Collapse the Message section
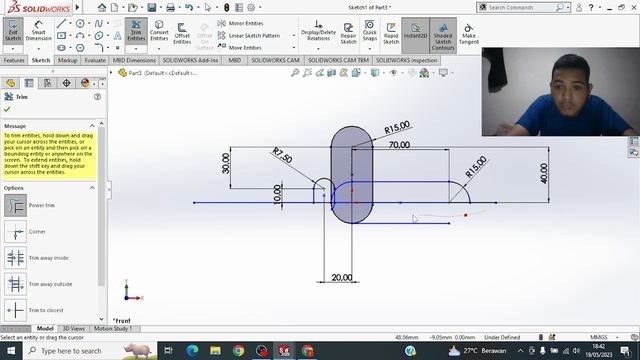The width and height of the screenshot is (640, 360). coord(92,126)
